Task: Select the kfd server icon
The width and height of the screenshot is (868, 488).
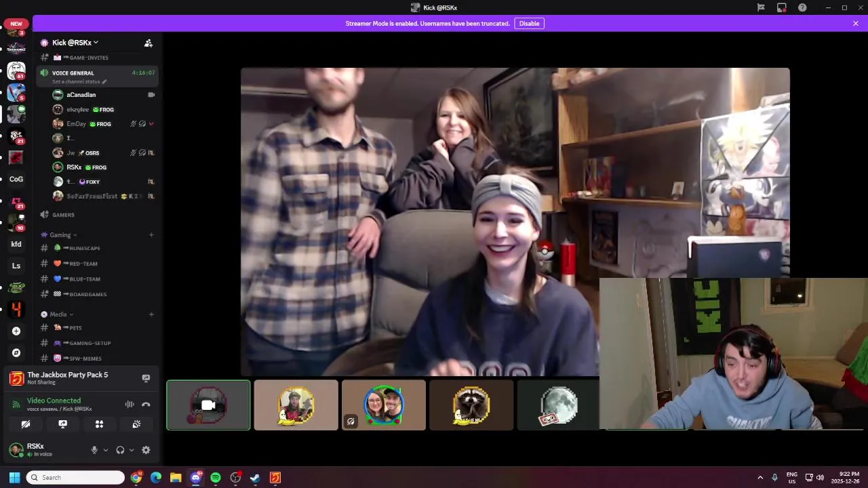Action: tap(16, 245)
